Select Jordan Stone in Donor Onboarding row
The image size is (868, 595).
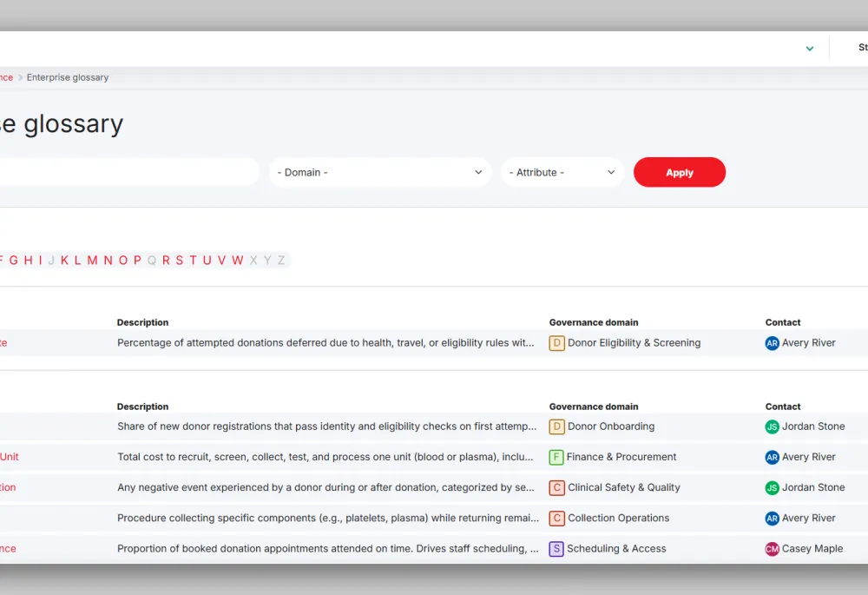click(813, 426)
